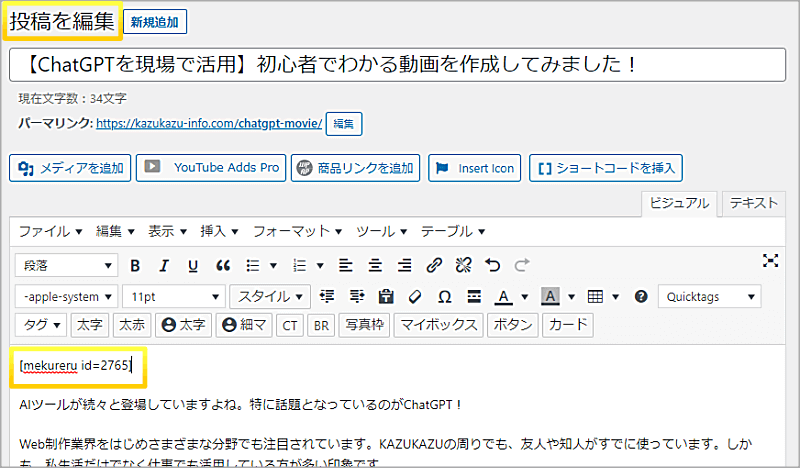Center align text

pos(376,265)
